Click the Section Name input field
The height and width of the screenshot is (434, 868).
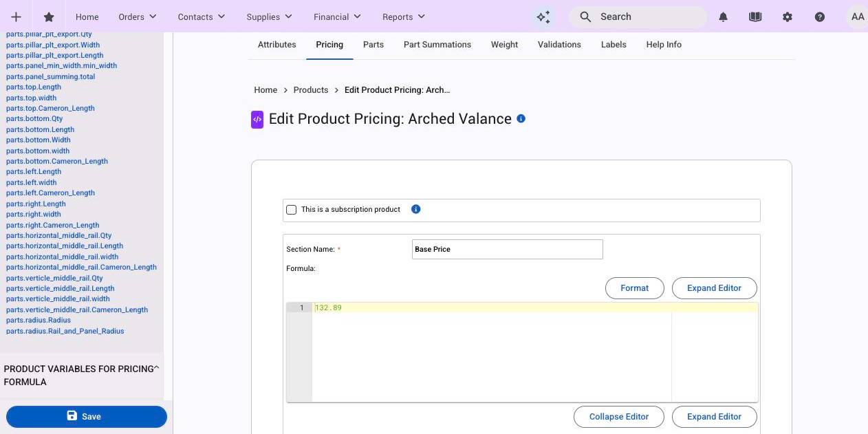coord(508,249)
